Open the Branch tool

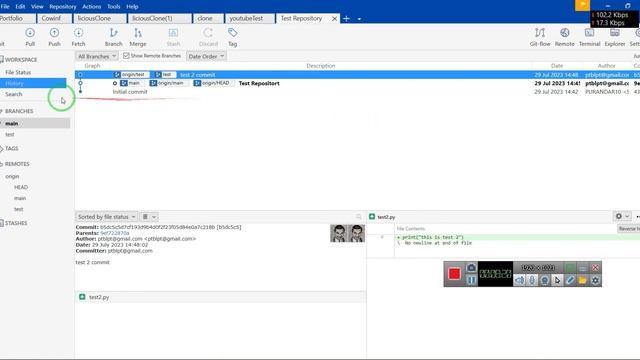[x=113, y=37]
